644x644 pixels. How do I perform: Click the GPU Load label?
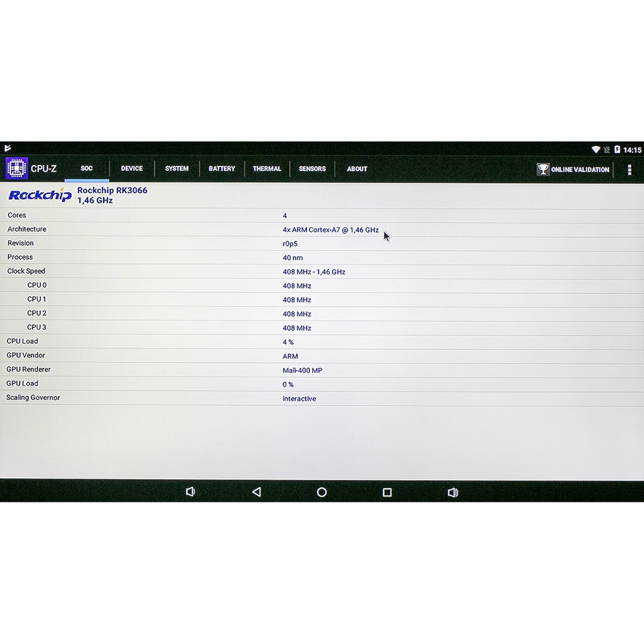[22, 383]
